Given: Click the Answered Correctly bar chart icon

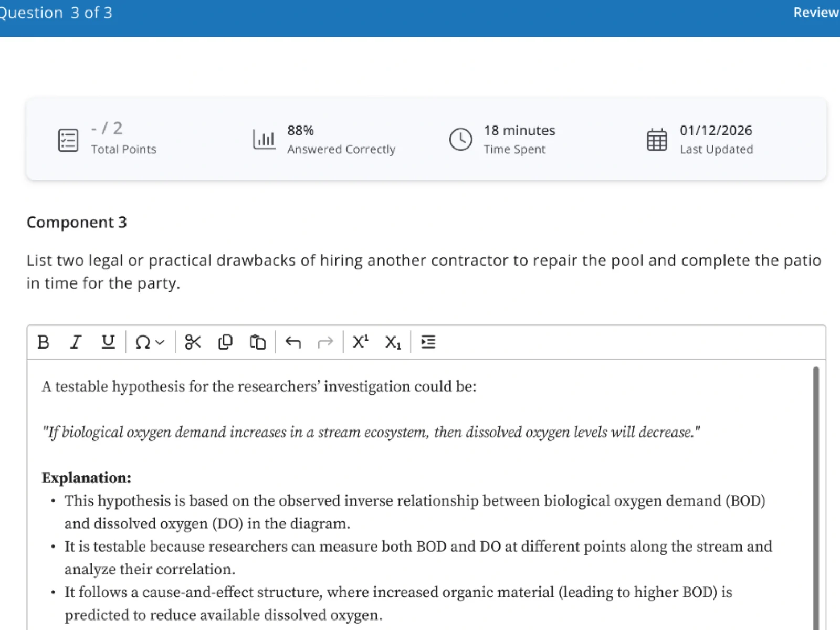Looking at the screenshot, I should (x=264, y=140).
